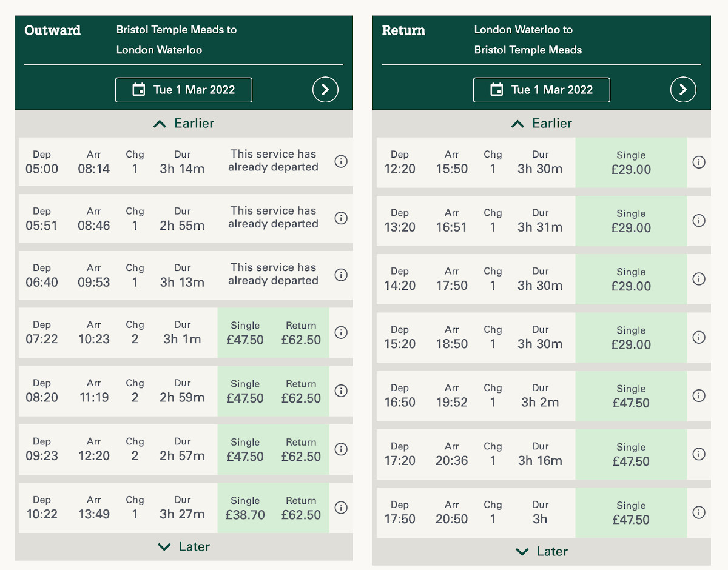View info icon for 17:50 return departure
The height and width of the screenshot is (570, 728).
(x=699, y=512)
